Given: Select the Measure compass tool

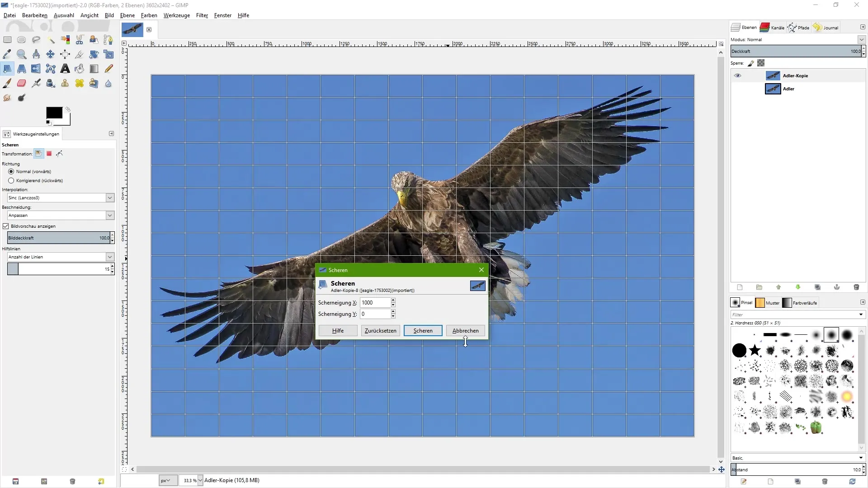Looking at the screenshot, I should click(x=36, y=54).
